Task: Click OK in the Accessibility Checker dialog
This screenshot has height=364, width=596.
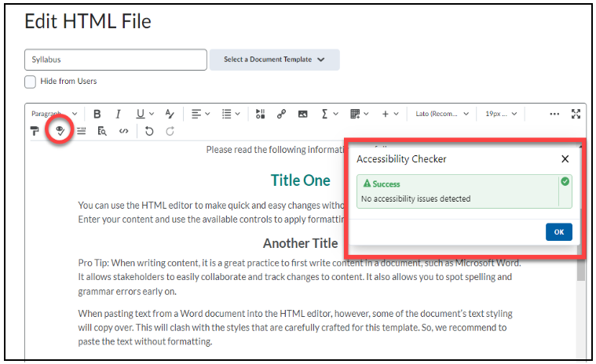Action: tap(558, 232)
